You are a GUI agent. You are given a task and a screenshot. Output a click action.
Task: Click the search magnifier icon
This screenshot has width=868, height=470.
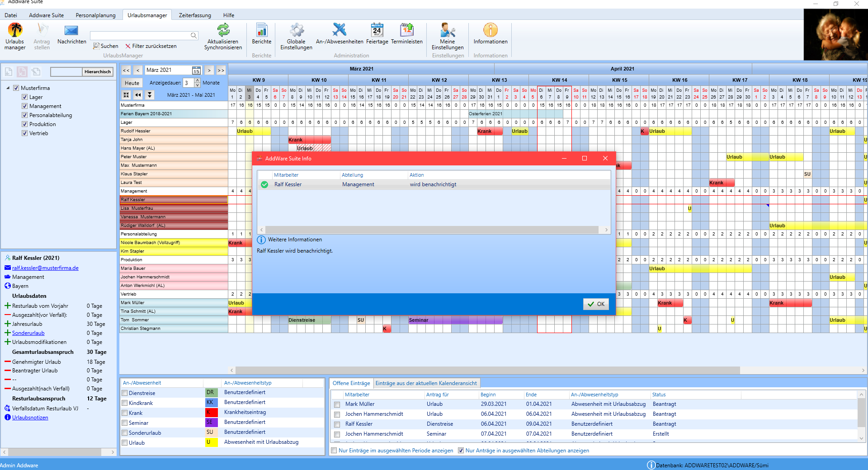(193, 35)
